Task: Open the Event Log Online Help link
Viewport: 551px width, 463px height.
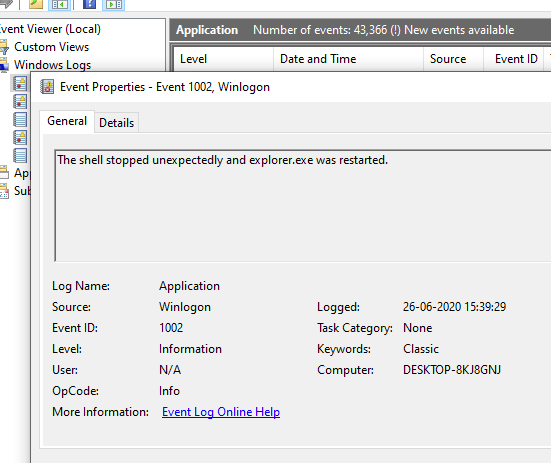Action: tap(221, 412)
